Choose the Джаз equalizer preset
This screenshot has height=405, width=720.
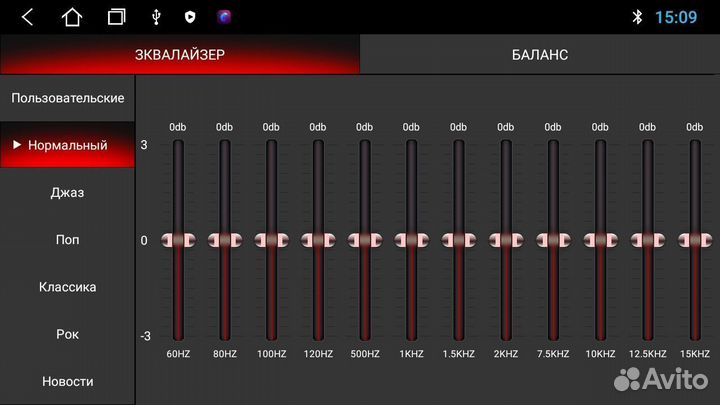pos(67,192)
